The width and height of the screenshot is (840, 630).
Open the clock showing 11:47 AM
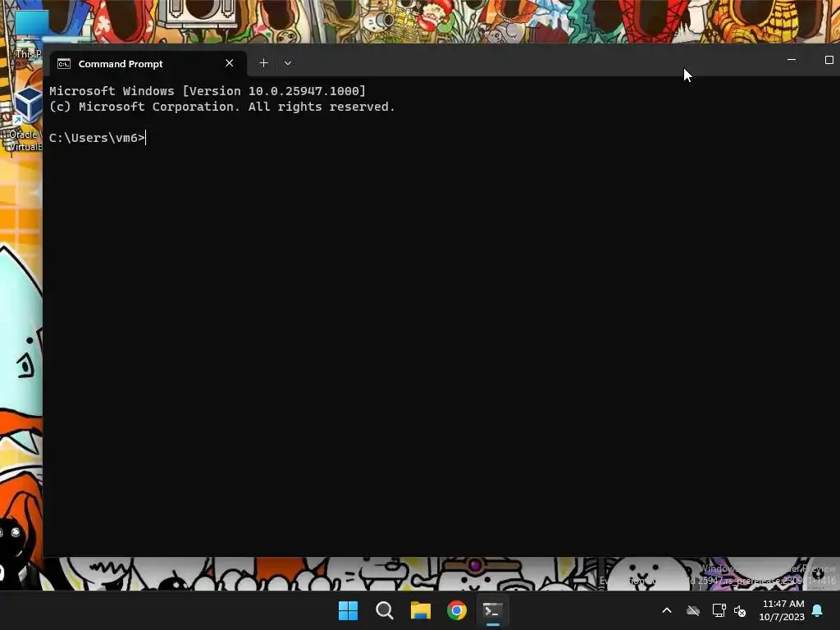click(782, 610)
